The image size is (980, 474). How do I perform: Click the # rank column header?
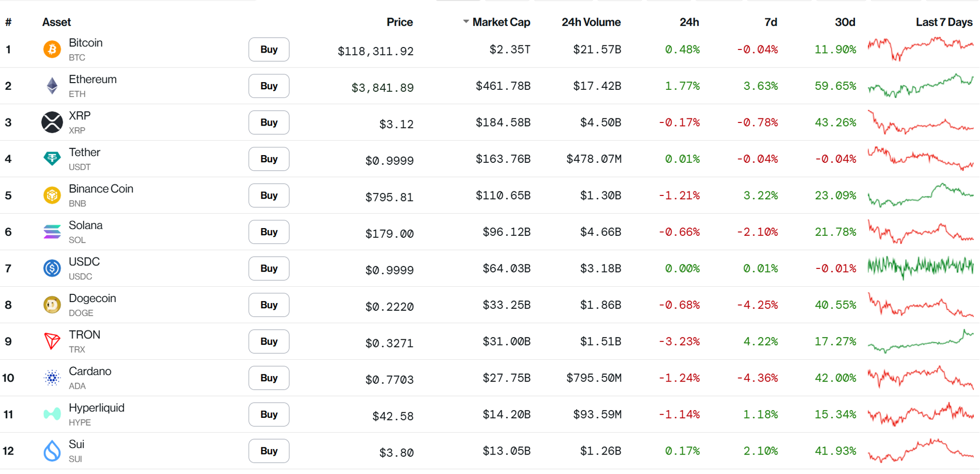click(x=8, y=22)
